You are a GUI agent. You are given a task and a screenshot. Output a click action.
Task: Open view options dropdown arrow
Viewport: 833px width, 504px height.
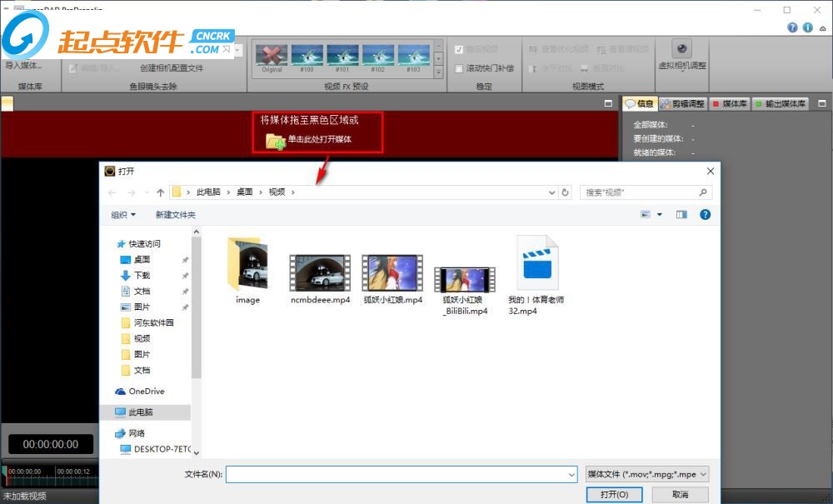tap(660, 215)
